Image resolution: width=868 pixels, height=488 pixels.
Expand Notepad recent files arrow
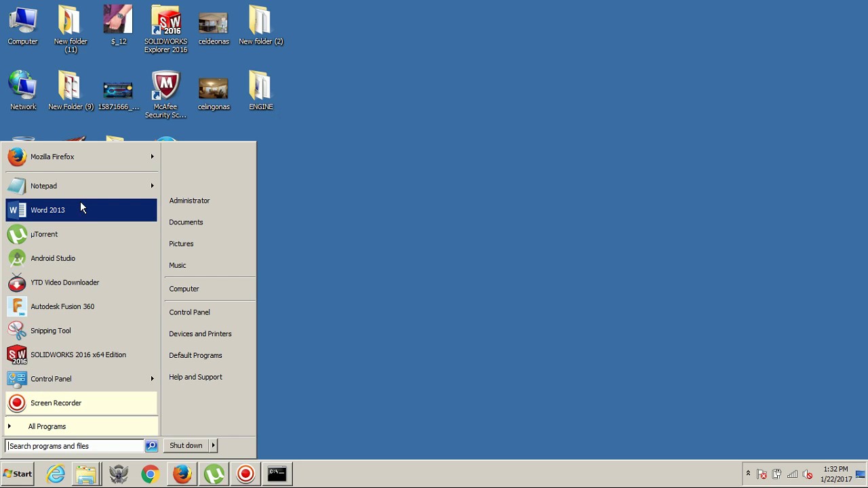(x=152, y=186)
